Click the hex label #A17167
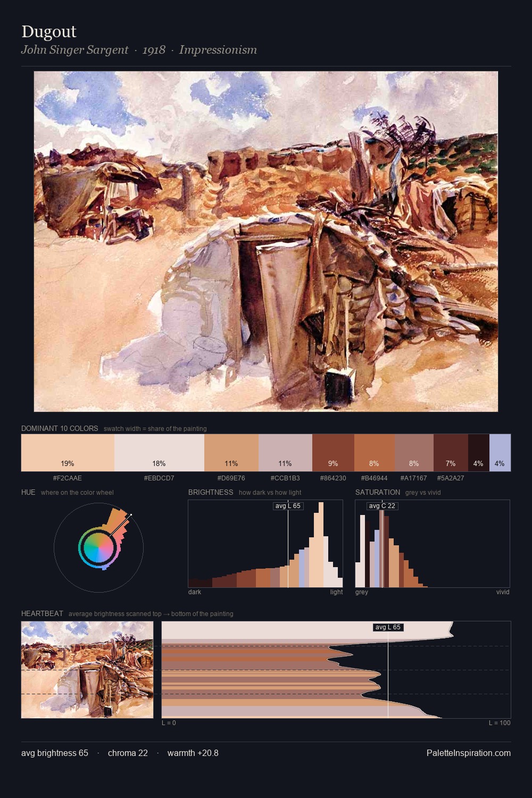This screenshot has height=798, width=532. point(414,478)
